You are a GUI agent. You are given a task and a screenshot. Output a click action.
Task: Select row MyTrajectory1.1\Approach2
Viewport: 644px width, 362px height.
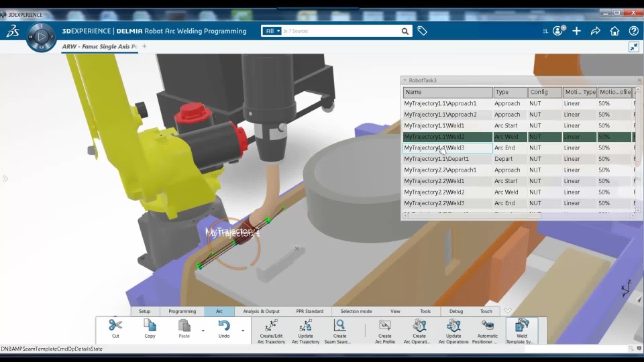[519, 115]
